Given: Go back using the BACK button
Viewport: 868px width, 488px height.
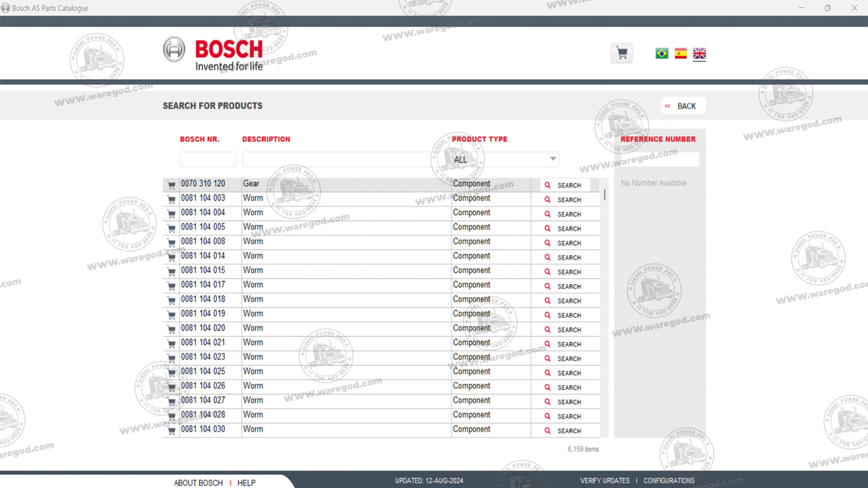Looking at the screenshot, I should tap(683, 106).
